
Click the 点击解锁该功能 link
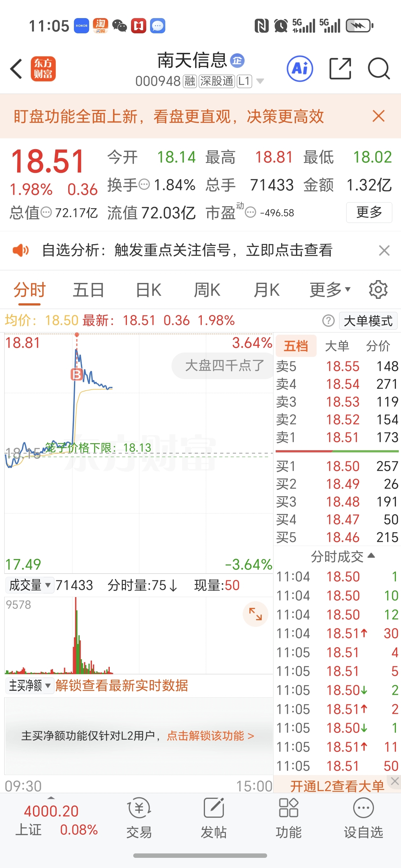[x=211, y=736]
